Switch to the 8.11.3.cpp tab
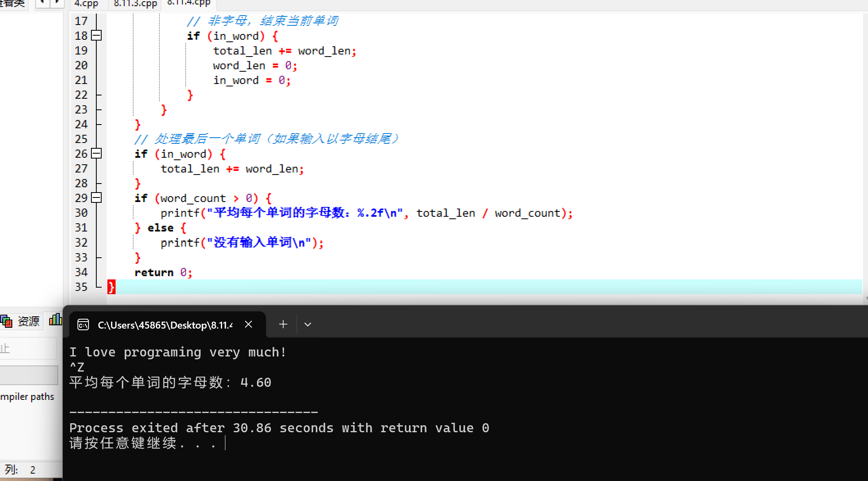Screen dimensions: 868x481 coord(135,4)
